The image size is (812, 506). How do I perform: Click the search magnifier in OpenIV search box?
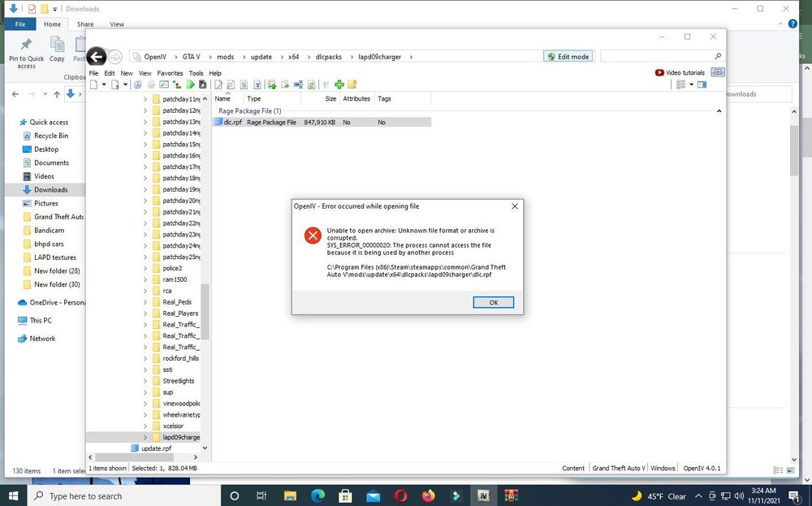[x=718, y=56]
